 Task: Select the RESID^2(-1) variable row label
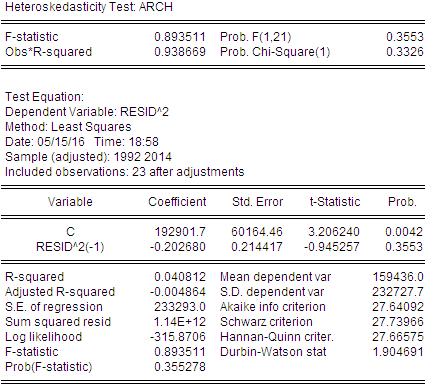pos(70,247)
